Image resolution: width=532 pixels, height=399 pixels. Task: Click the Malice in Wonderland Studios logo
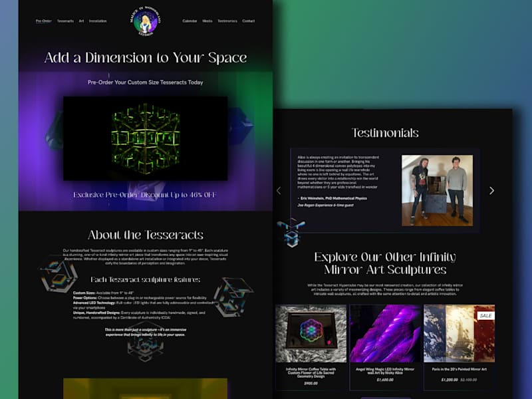coord(145,21)
